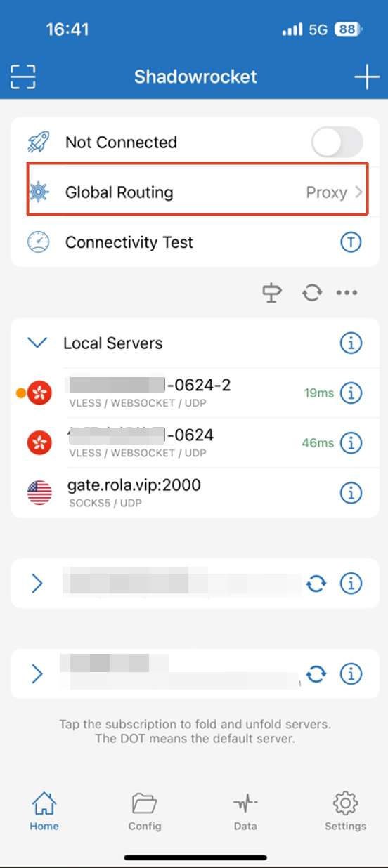This screenshot has width=388, height=868.
Task: Expand the second blurred subscription group
Action: [x=37, y=674]
